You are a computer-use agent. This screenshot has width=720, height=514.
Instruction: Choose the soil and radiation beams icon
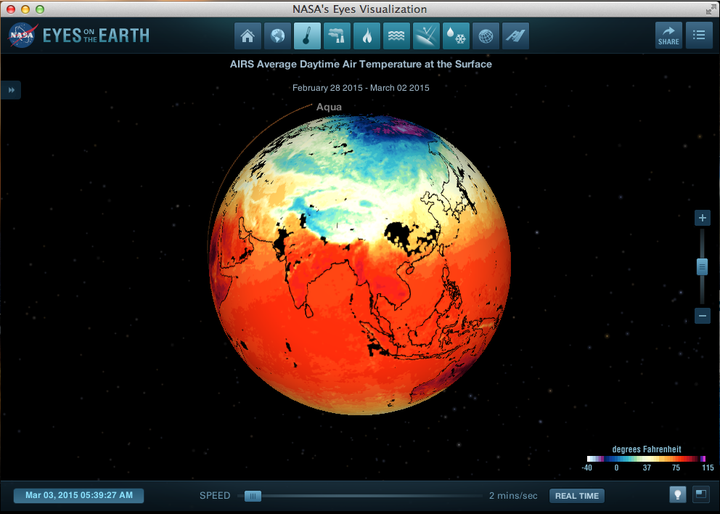[426, 36]
